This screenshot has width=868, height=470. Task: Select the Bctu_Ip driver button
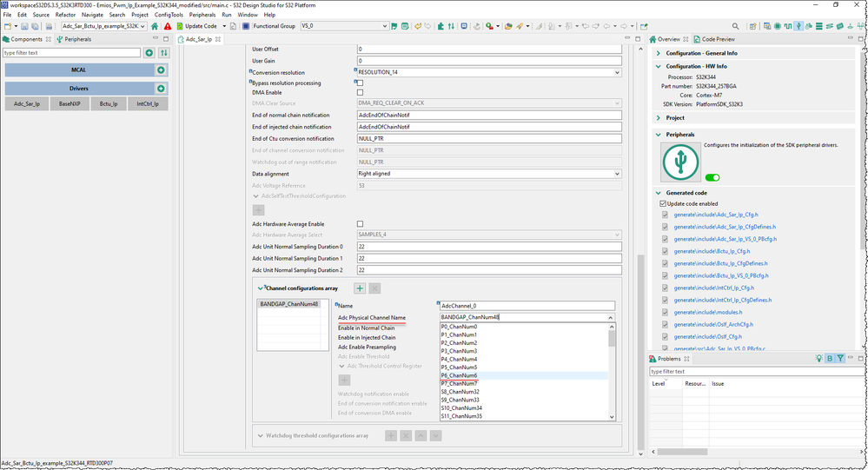pos(108,104)
